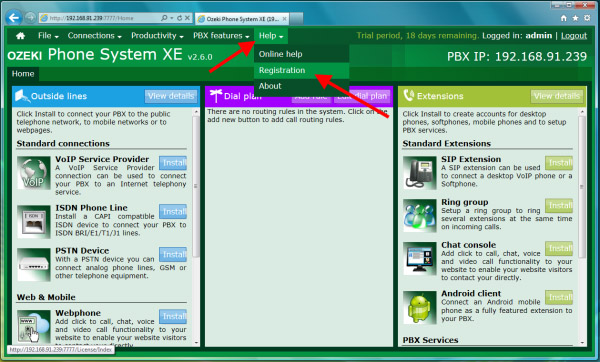Click the SIP Extension desk phone icon
The image size is (600, 362).
coord(420,173)
